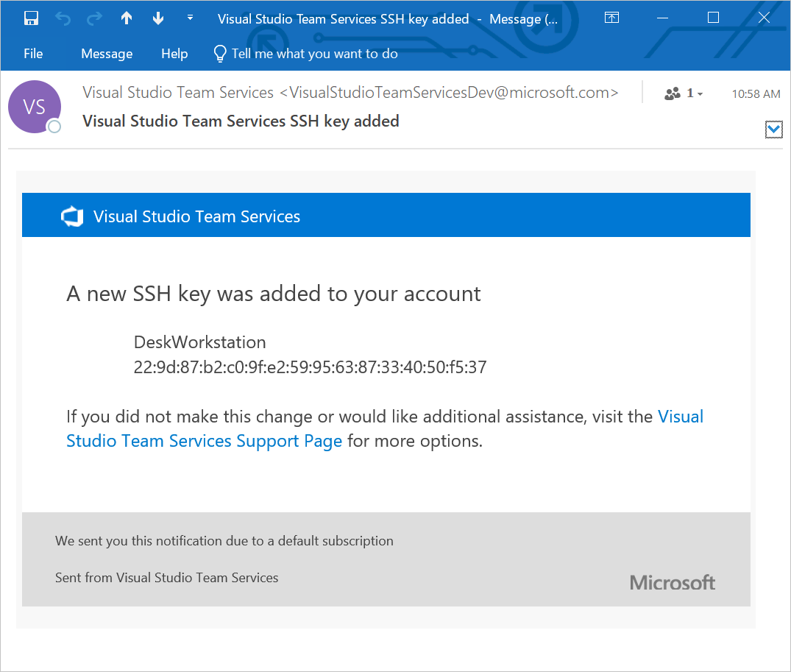Click the Ribbon Display Options icon
Viewport: 791px width, 672px height.
coord(611,18)
